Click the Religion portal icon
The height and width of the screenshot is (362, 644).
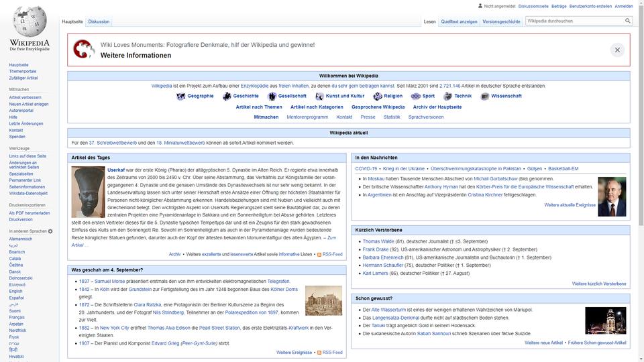378,97
